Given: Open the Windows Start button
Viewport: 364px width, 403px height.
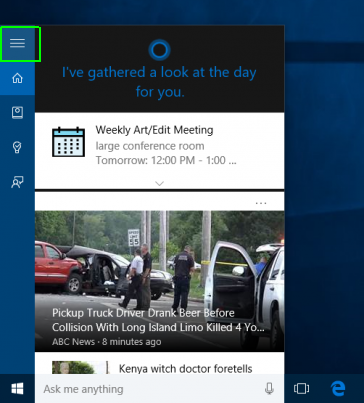Looking at the screenshot, I should (17, 389).
